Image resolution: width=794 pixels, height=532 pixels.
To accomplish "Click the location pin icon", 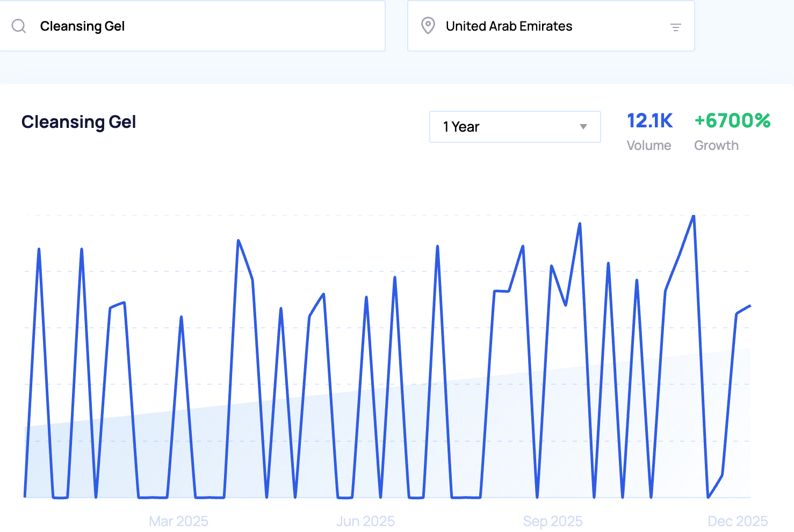I will pos(428,26).
